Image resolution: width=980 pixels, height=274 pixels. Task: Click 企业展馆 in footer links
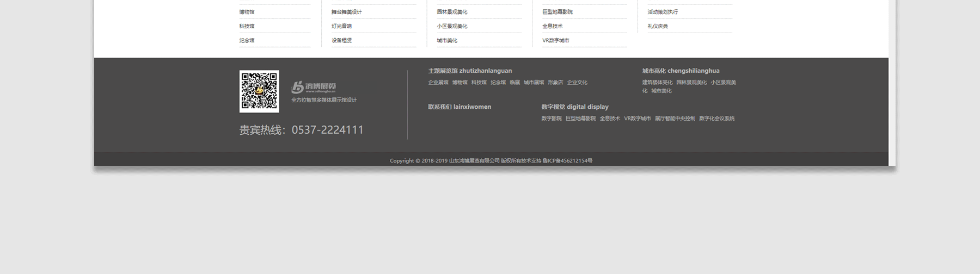point(438,83)
